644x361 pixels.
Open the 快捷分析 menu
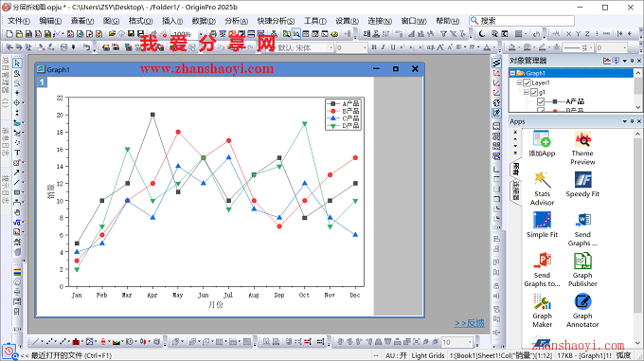(x=276, y=21)
